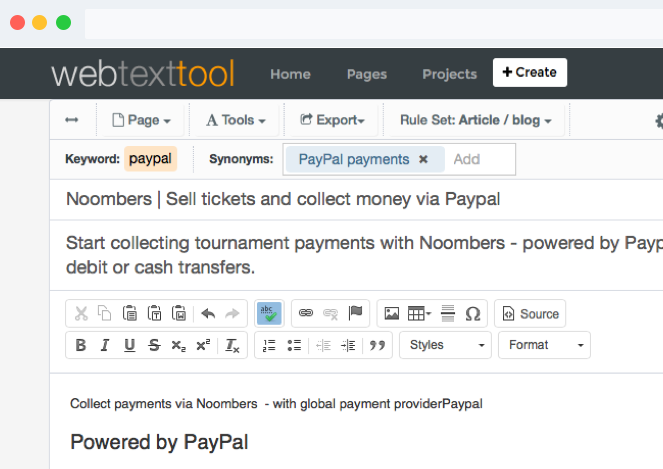Click the Cut scissors icon
The width and height of the screenshot is (663, 469).
[81, 314]
